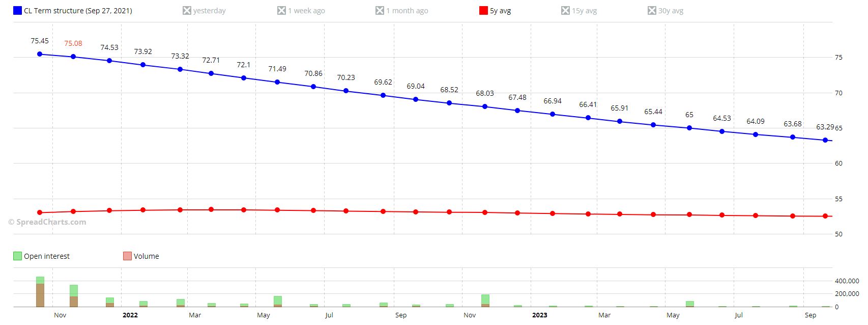Select the last blue marker at 63.29

click(825, 140)
